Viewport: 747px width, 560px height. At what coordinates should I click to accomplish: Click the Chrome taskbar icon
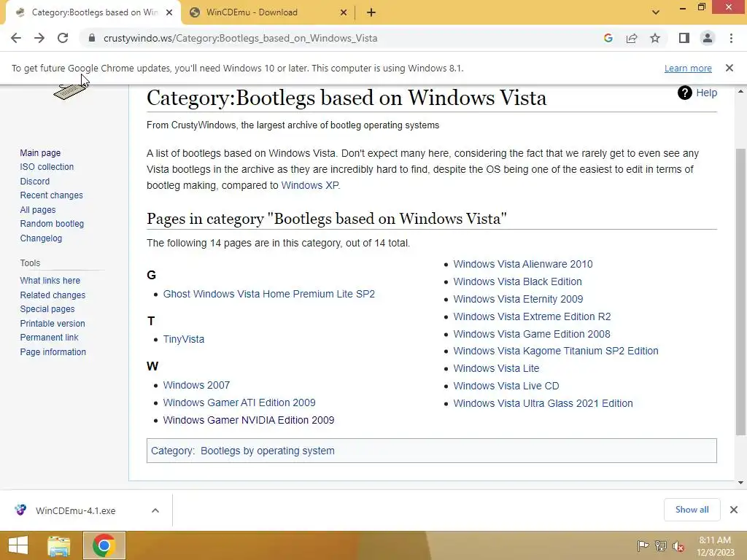[104, 545]
